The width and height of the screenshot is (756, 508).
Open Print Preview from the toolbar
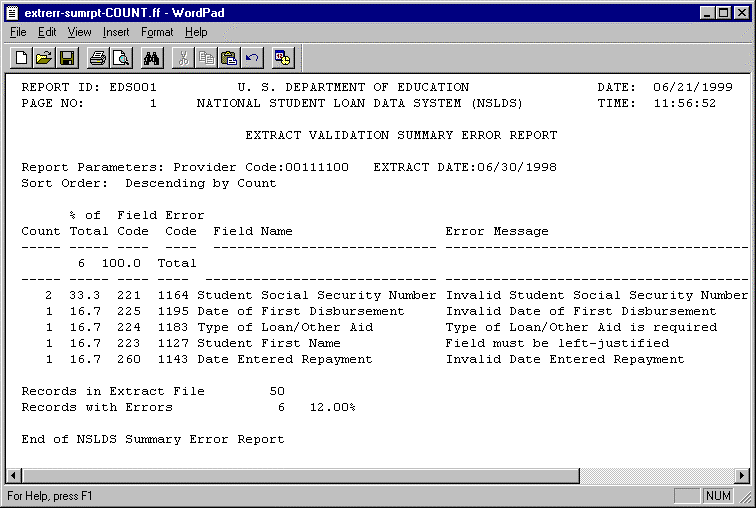coord(121,58)
